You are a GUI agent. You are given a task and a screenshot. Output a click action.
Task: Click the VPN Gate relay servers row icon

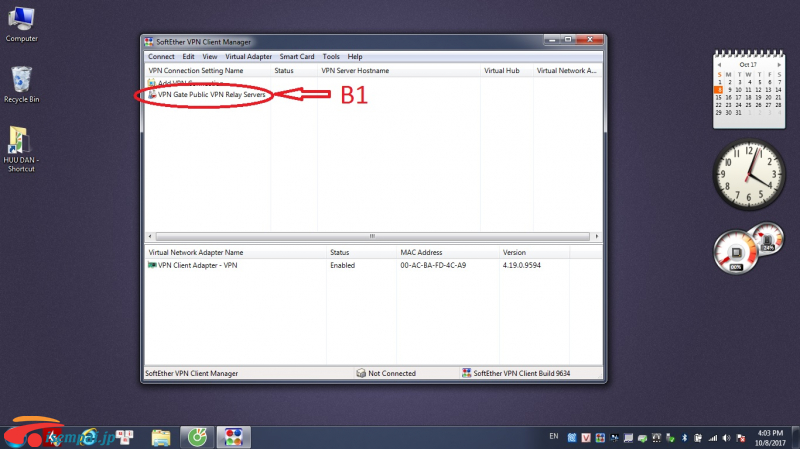pos(152,94)
